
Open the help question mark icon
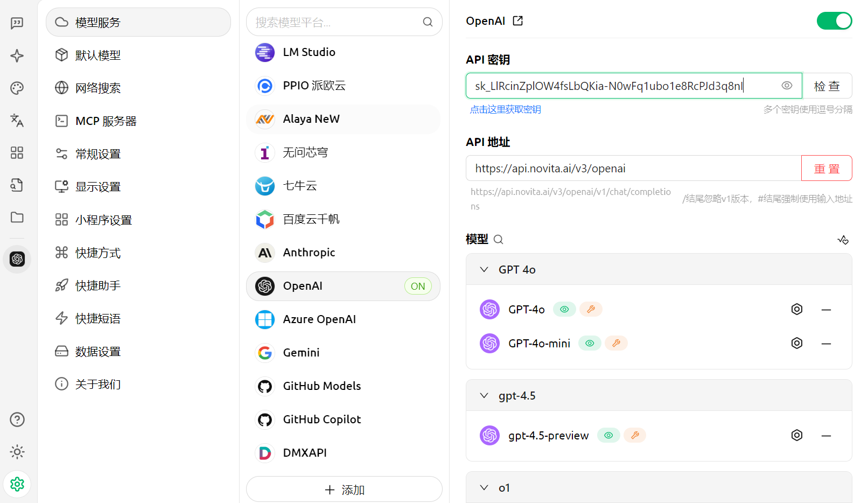[x=17, y=420]
